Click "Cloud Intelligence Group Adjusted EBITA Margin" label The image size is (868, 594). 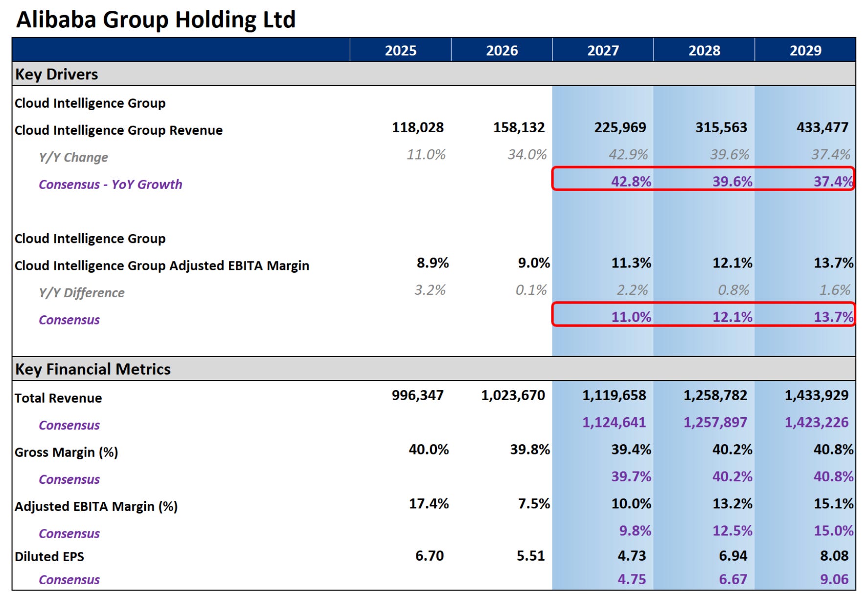coord(162,265)
